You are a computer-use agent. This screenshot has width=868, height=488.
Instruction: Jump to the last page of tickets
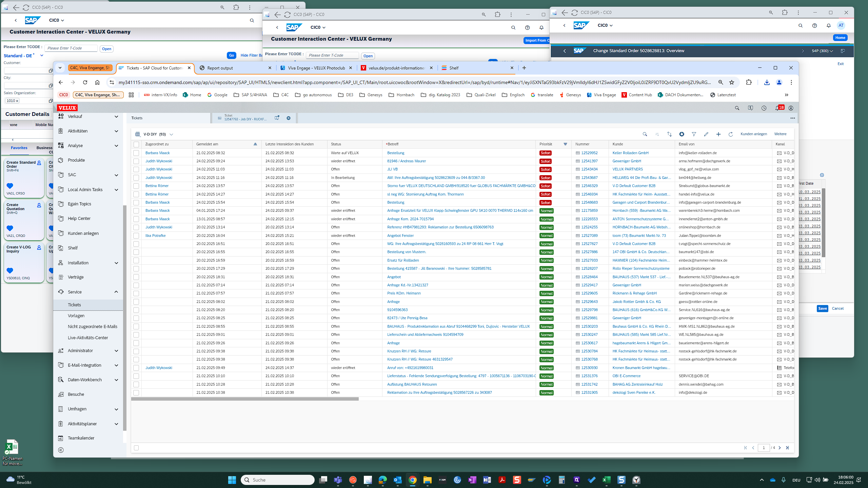pyautogui.click(x=787, y=448)
